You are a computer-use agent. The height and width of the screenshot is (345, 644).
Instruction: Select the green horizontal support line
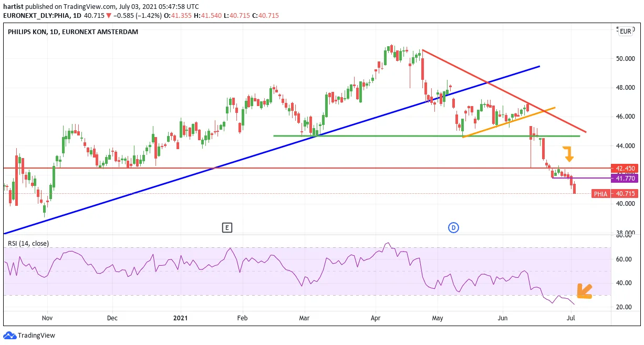(x=427, y=136)
